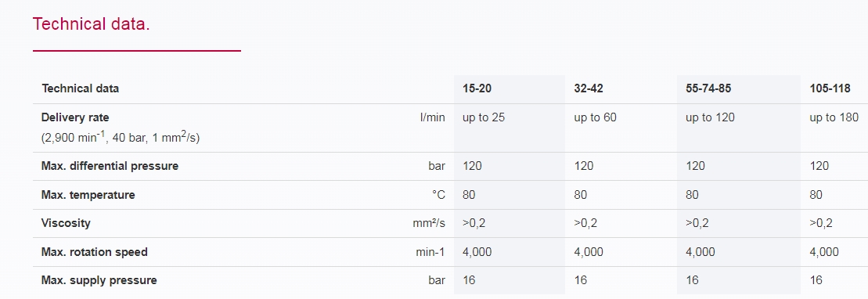Click the Max. temperature row label

[x=88, y=195]
